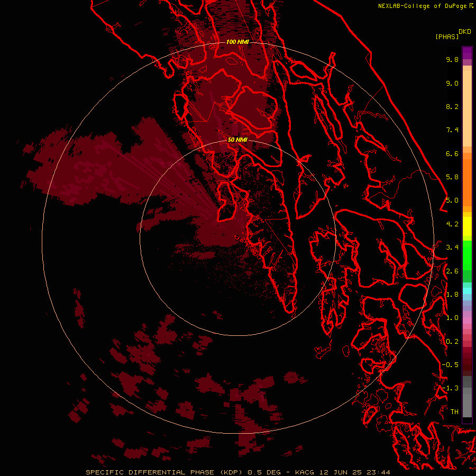Click the cyan segment of the color bar

467,290
